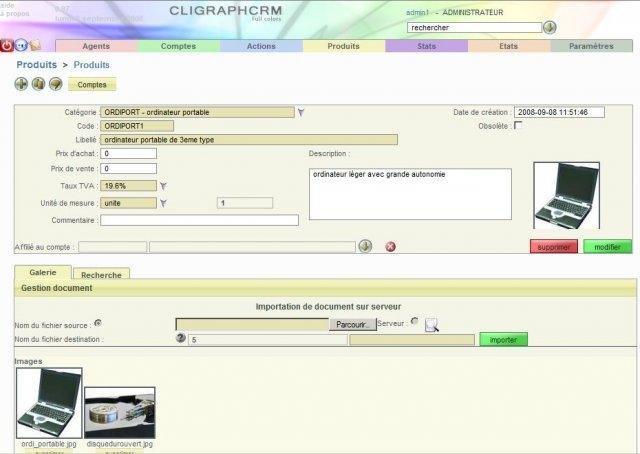Screen dimensions: 640x454
Task: Click the validate affiliated account icon
Action: pyautogui.click(x=365, y=246)
